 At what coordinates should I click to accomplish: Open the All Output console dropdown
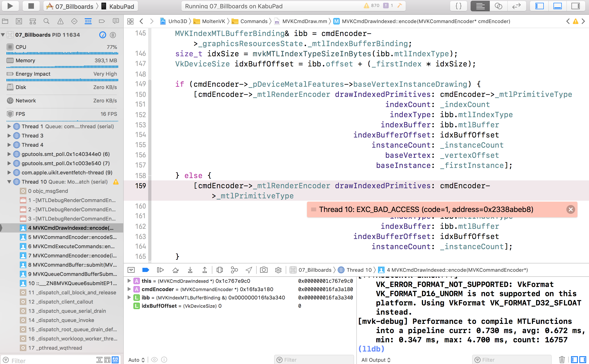click(376, 360)
